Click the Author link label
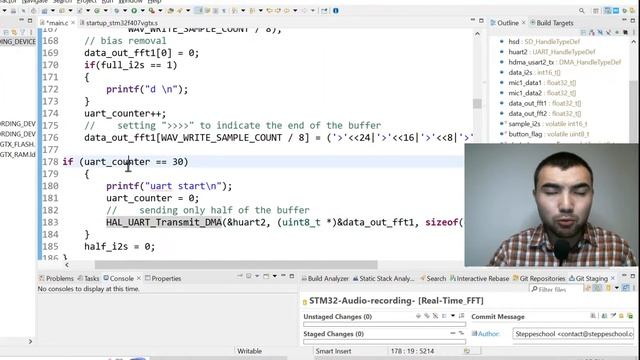This screenshot has height=360, width=640. [x=488, y=334]
